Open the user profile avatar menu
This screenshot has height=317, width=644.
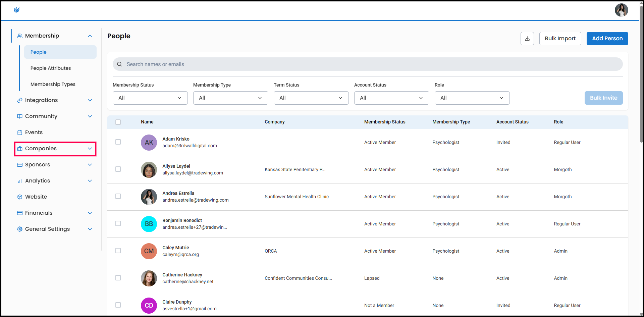coord(621,10)
